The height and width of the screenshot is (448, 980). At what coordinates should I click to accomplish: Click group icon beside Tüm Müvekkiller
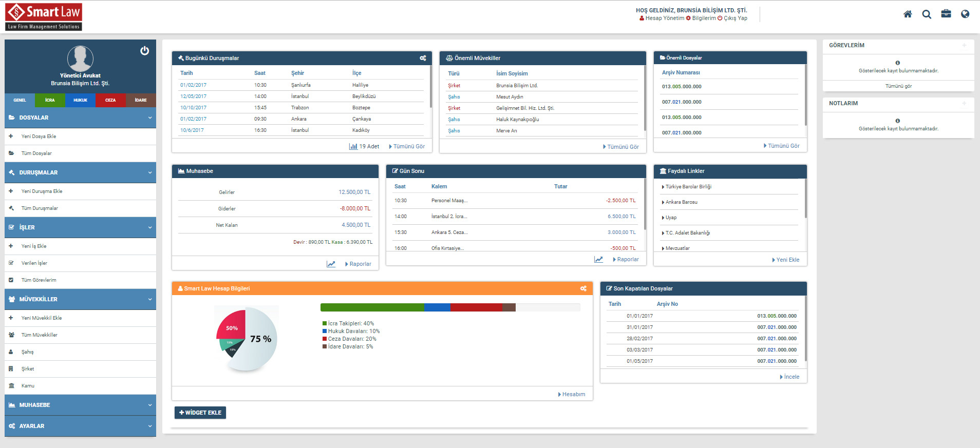pos(11,335)
